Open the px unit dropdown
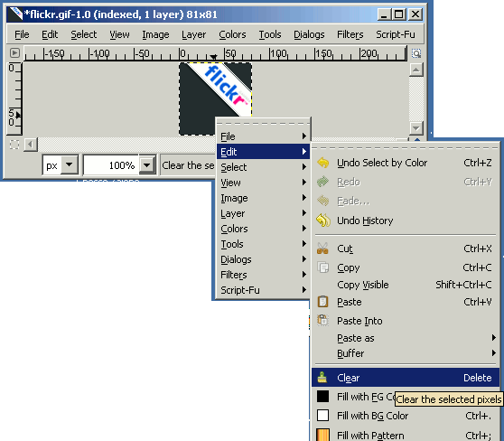Image resolution: width=504 pixels, height=441 pixels. (x=70, y=165)
